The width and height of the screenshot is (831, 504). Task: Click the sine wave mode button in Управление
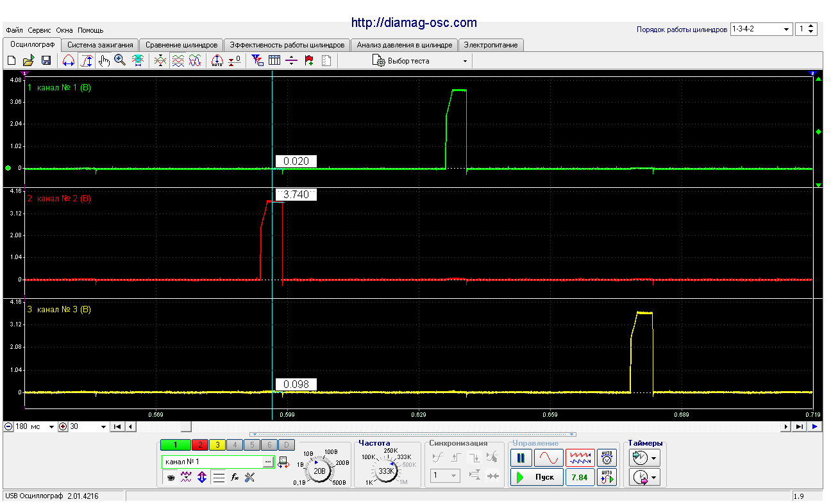(549, 458)
